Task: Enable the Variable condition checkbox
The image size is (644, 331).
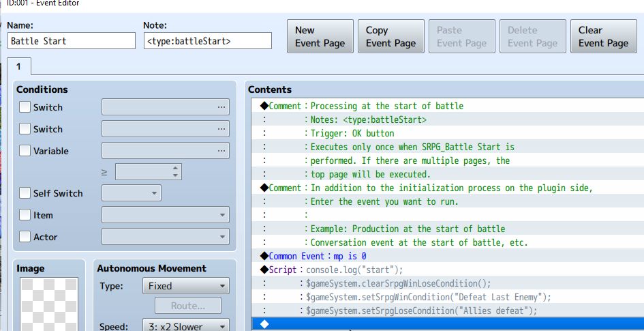Action: (x=25, y=151)
